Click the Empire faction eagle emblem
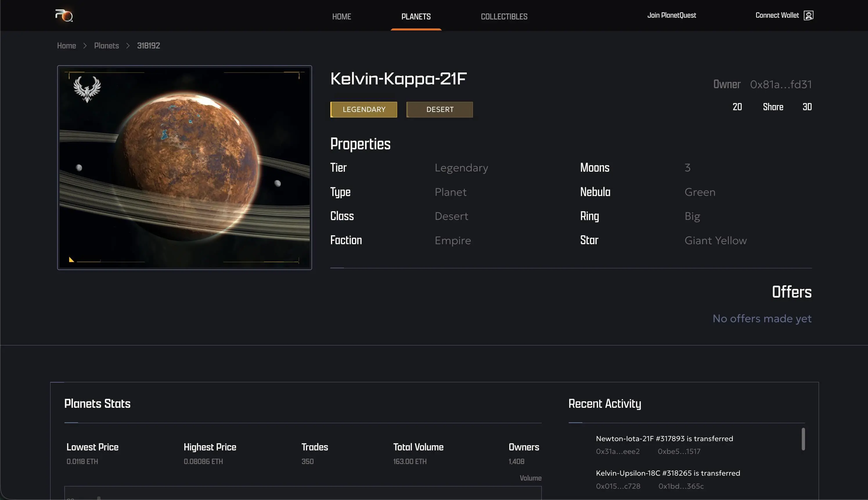This screenshot has width=868, height=500. (x=87, y=89)
